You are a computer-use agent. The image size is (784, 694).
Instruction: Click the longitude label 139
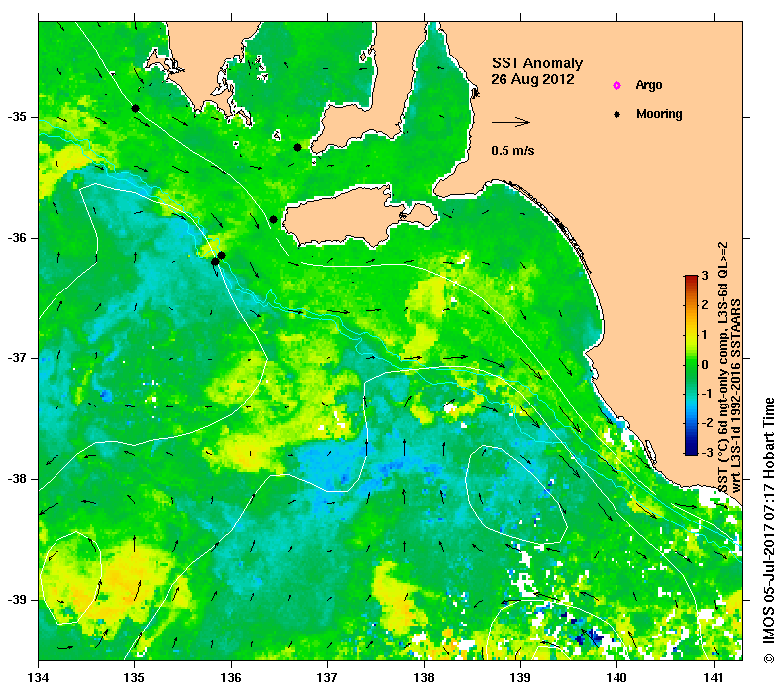coord(520,678)
